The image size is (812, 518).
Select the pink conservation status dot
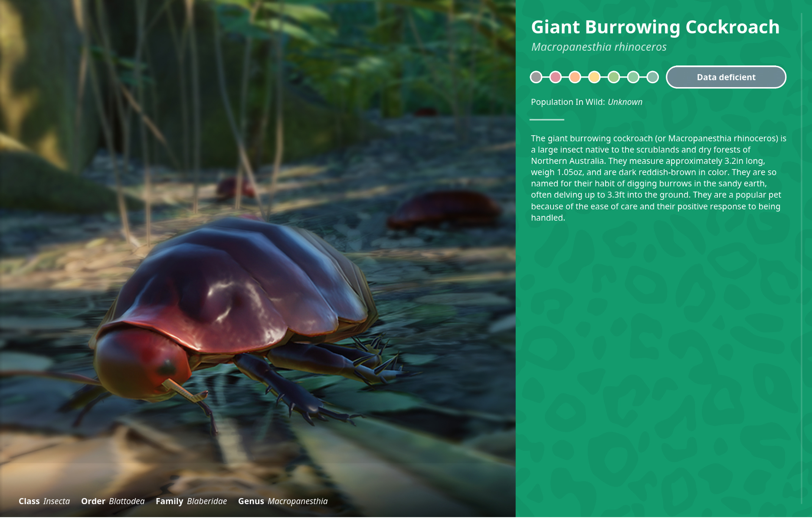[x=555, y=77]
